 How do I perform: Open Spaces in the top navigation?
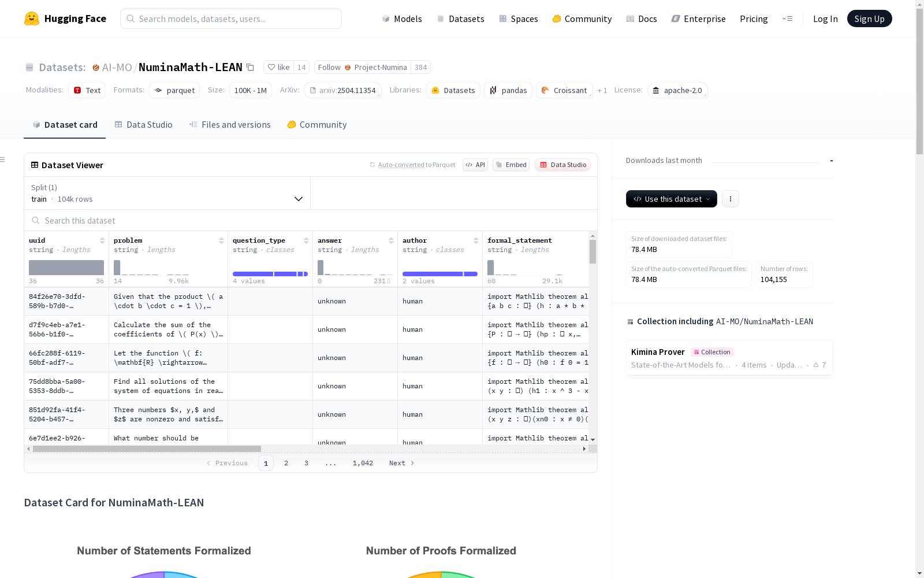[x=519, y=18]
